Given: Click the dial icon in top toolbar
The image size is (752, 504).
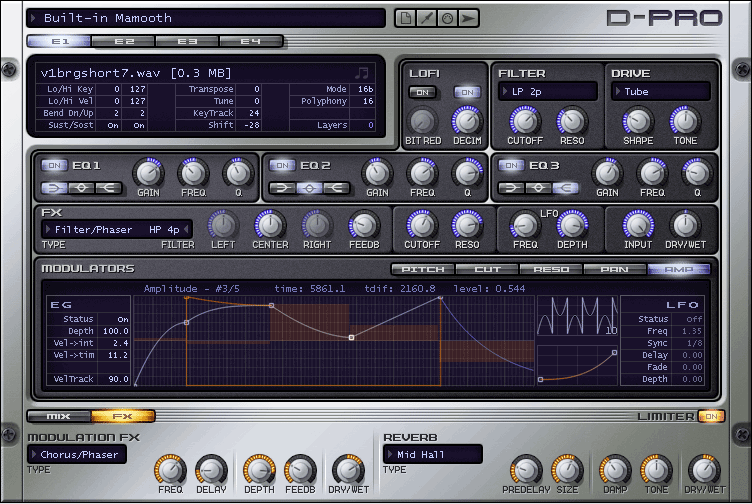Looking at the screenshot, I should point(446,18).
